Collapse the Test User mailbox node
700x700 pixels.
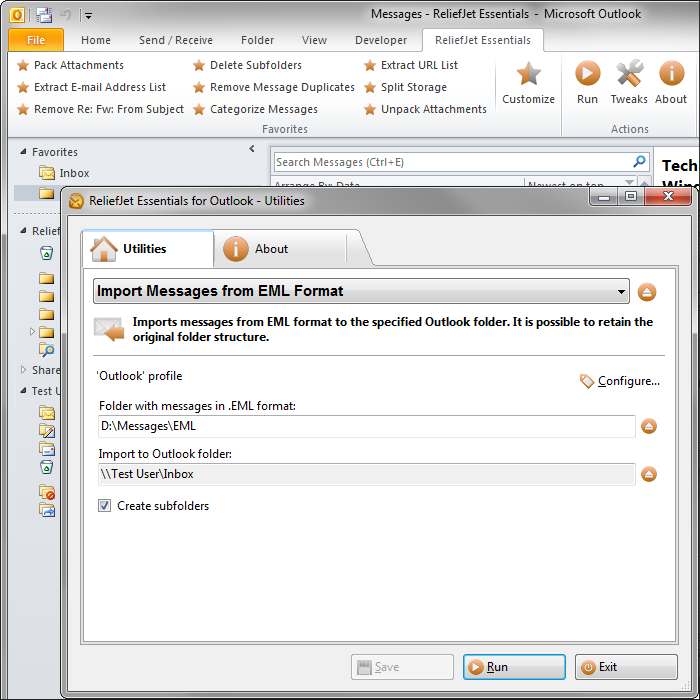point(23,391)
